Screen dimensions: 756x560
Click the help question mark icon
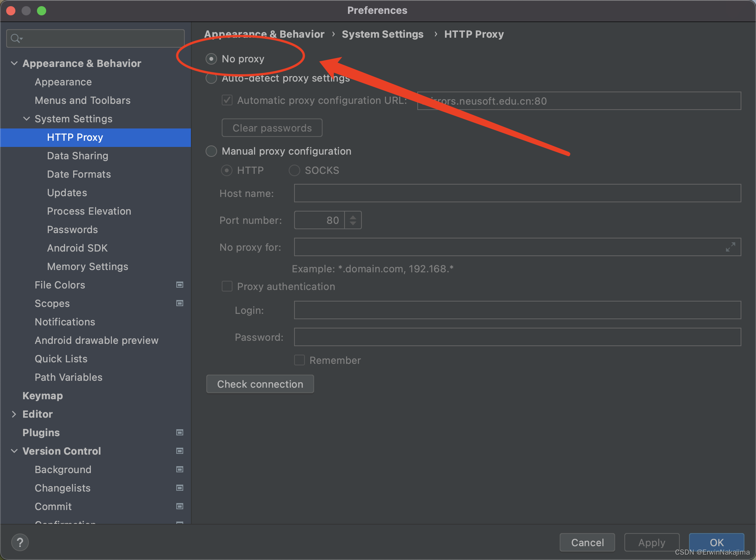click(20, 542)
